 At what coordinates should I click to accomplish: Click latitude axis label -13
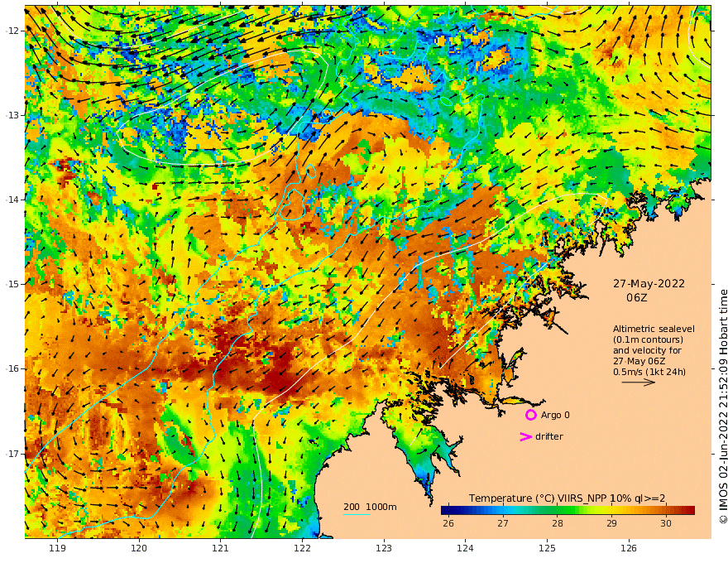12,115
